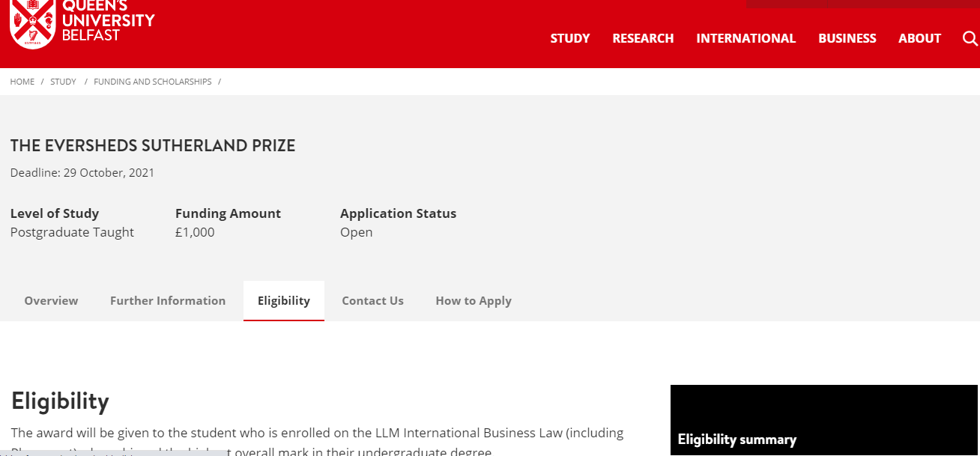Screen dimensions: 980x456
Task: Go to Home breadcrumb
Action: (x=22, y=82)
